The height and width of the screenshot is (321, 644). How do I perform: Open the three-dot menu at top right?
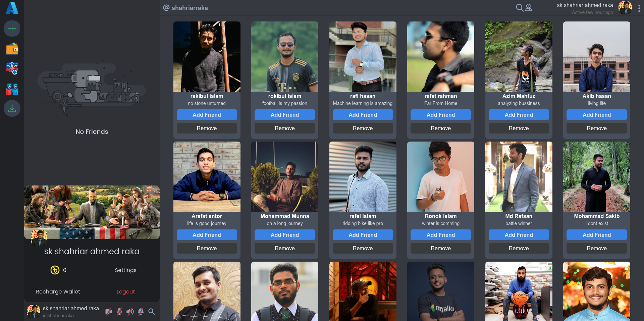click(639, 8)
